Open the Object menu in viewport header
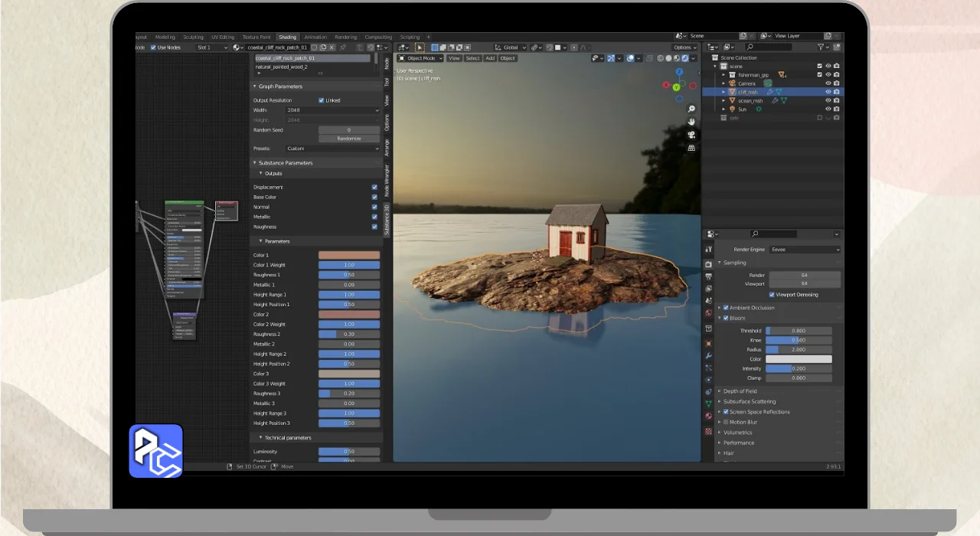The height and width of the screenshot is (536, 980). click(x=507, y=58)
